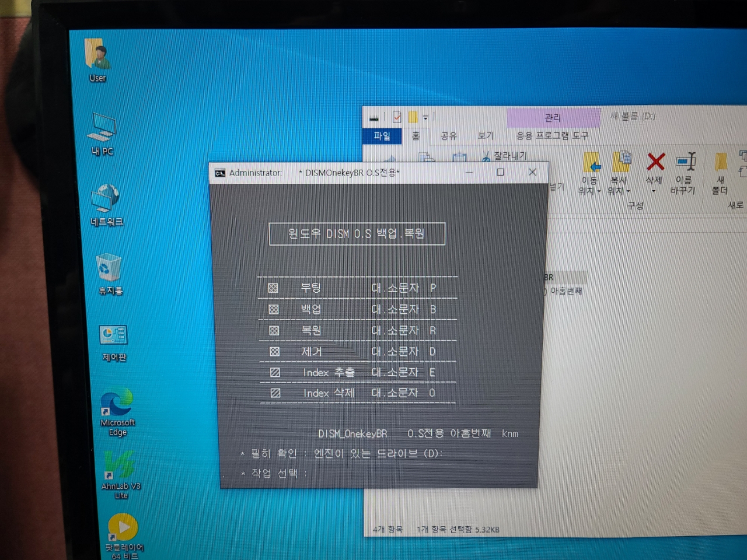Click the DISMOnekeyBR O.S전용 title bar text
This screenshot has width=747, height=560.
(349, 173)
